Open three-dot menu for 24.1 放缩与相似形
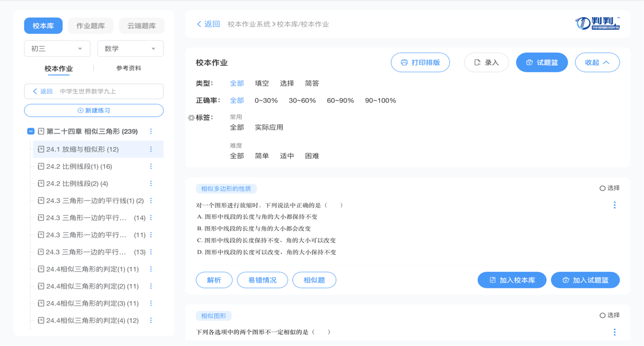The image size is (644, 346). click(x=151, y=149)
